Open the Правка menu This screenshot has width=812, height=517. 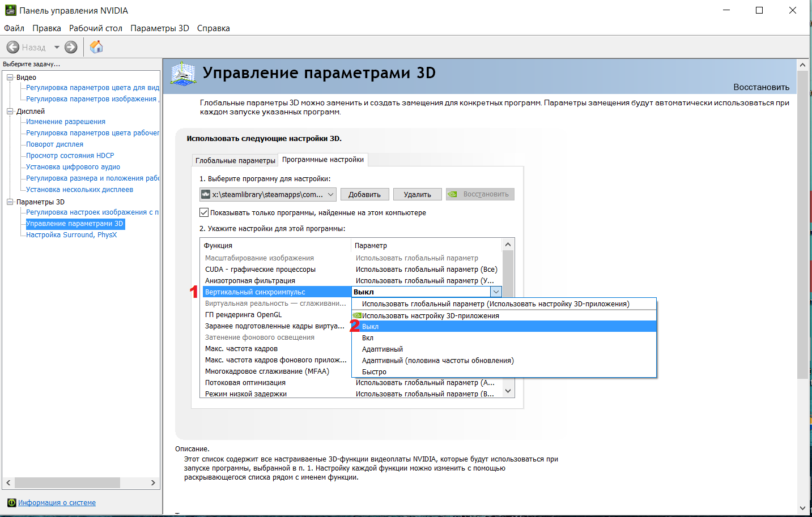pyautogui.click(x=46, y=28)
